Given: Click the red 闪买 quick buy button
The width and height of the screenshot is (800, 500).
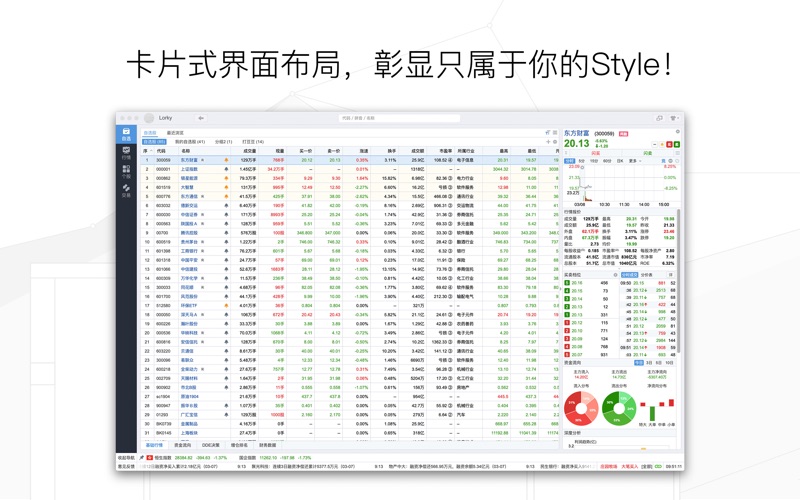Looking at the screenshot, I should coord(595,153).
